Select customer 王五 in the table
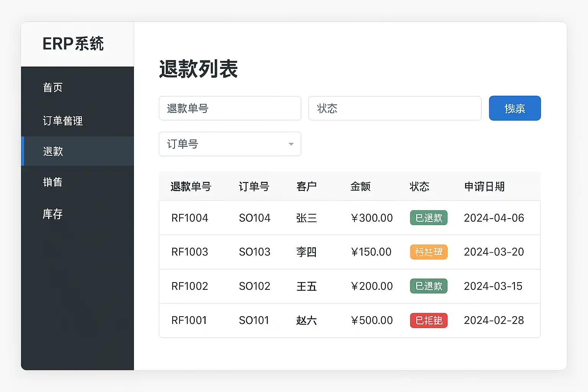The width and height of the screenshot is (588, 392). tap(306, 286)
